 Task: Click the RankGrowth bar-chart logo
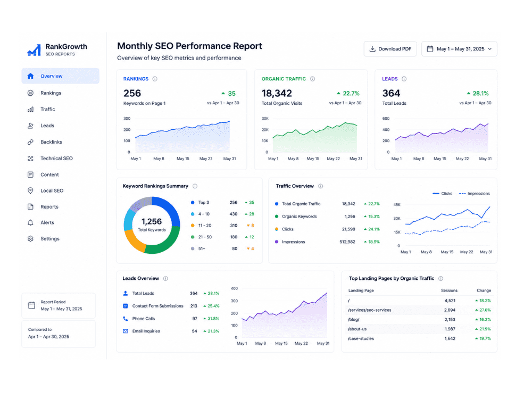tap(34, 50)
